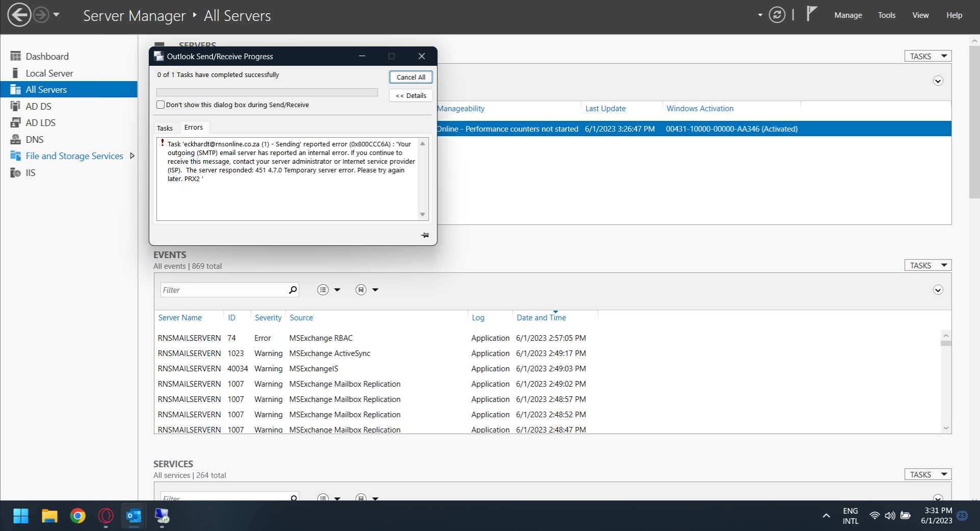Sort servers by Last Update column

(605, 108)
